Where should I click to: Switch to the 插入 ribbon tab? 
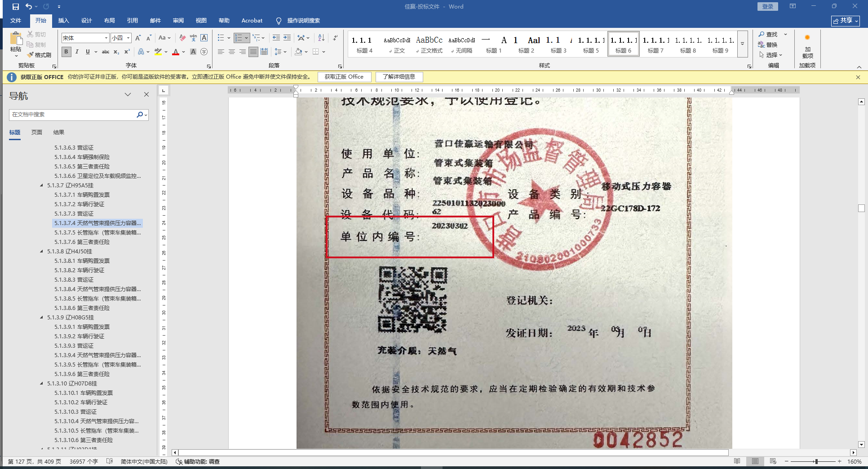63,21
